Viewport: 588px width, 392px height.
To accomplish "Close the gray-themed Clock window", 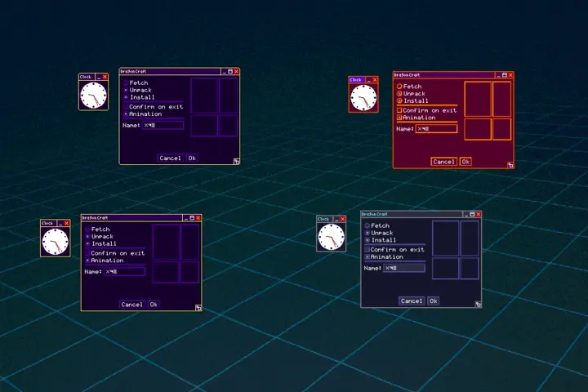I will [342, 219].
